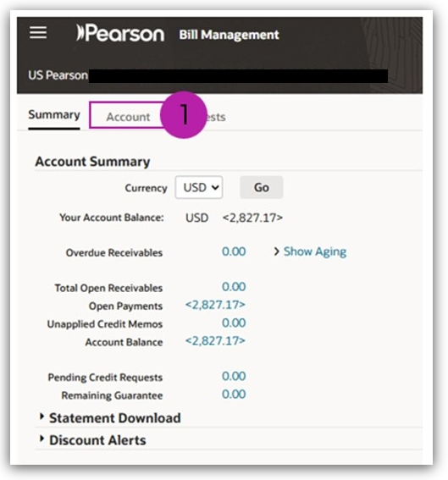Click the purple step 1 marker

point(183,115)
